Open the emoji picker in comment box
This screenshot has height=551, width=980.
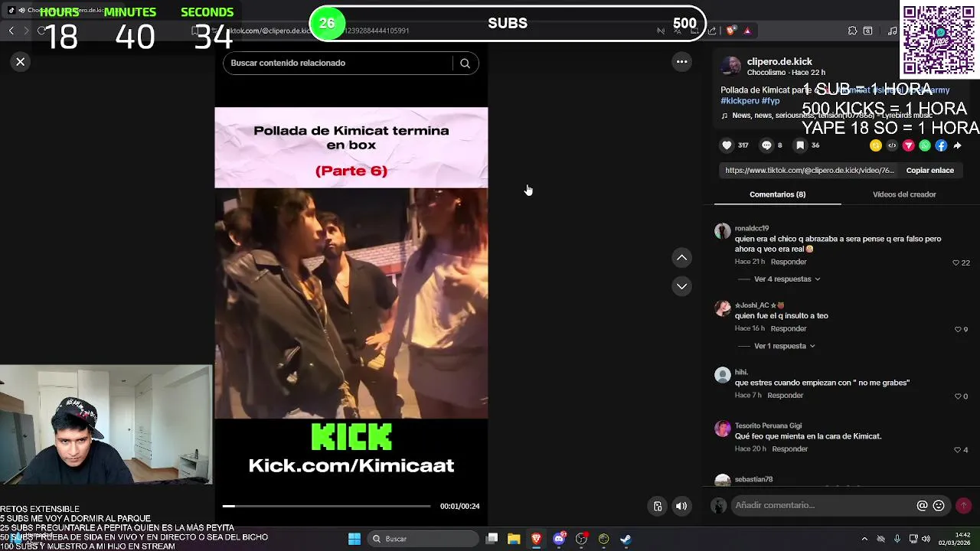(x=939, y=505)
